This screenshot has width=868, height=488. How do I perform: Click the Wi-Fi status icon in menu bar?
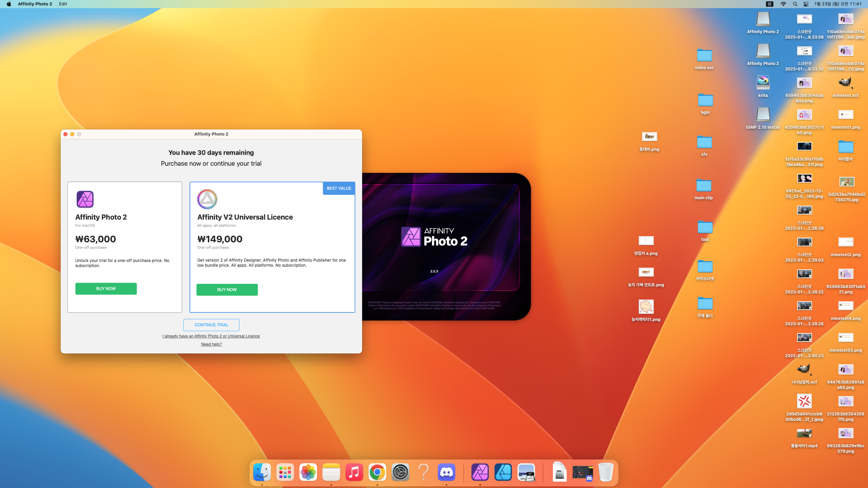(783, 4)
